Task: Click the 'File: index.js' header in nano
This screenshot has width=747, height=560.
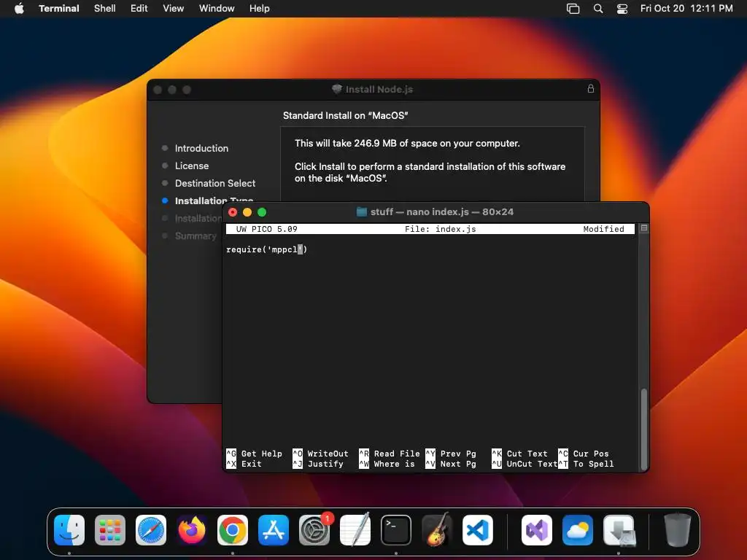Action: click(x=440, y=229)
